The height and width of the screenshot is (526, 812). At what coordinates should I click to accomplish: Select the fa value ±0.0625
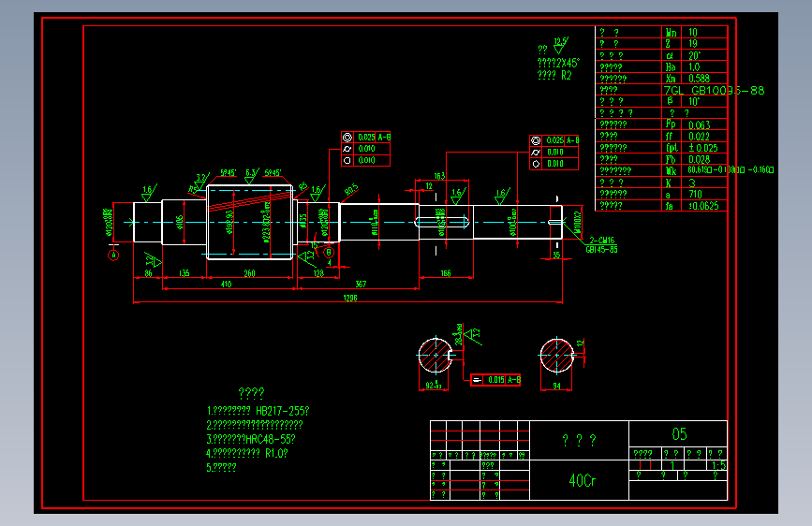(x=703, y=206)
